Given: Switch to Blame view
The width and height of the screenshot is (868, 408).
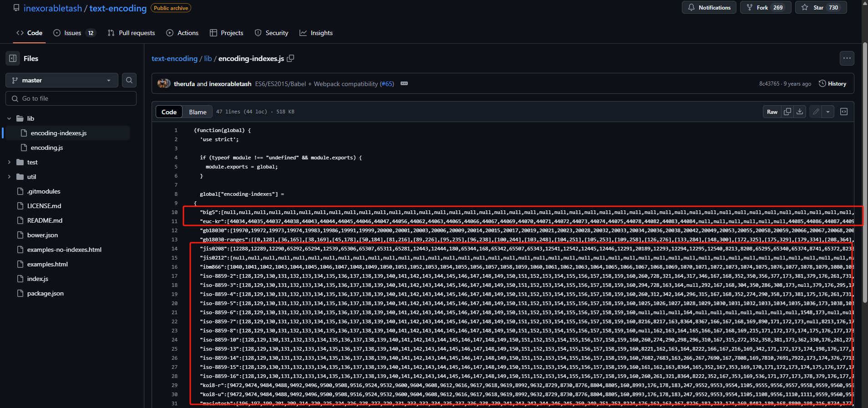Looking at the screenshot, I should tap(198, 112).
